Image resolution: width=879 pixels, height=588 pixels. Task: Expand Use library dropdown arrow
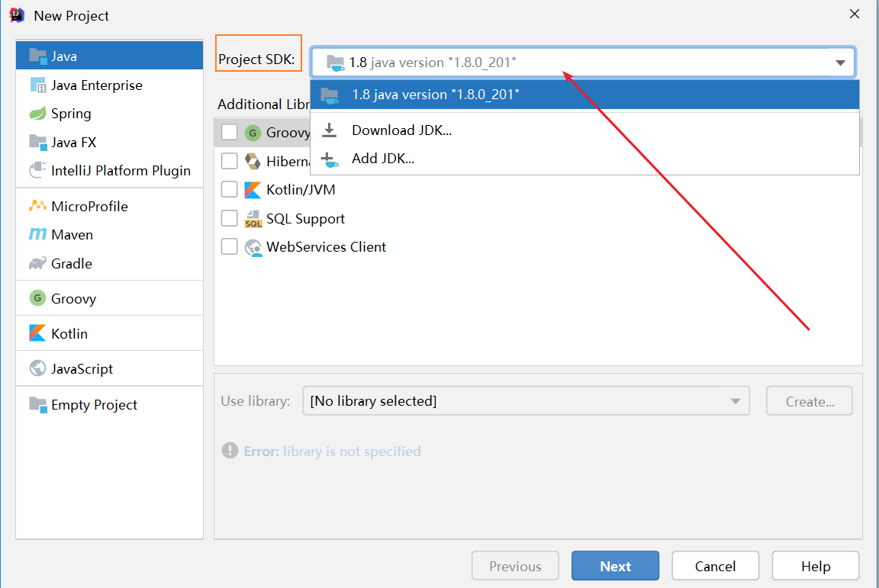pos(735,401)
